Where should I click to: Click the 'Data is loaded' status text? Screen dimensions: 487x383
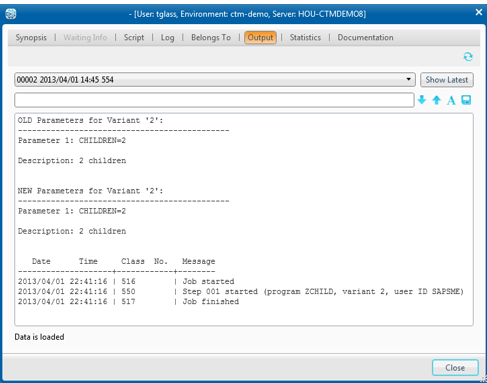(x=39, y=337)
